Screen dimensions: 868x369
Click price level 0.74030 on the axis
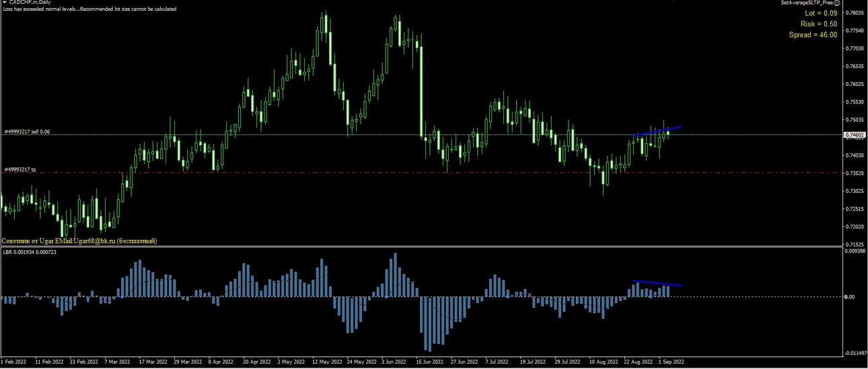pos(855,155)
